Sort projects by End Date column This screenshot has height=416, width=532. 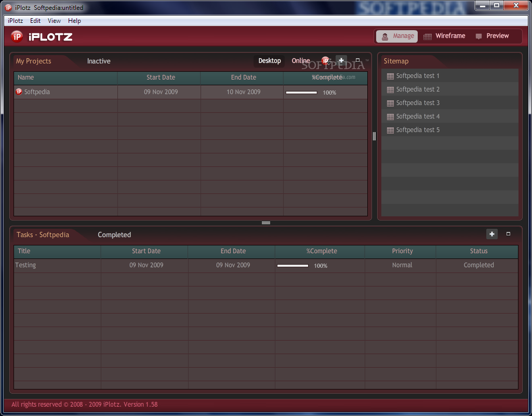click(242, 77)
